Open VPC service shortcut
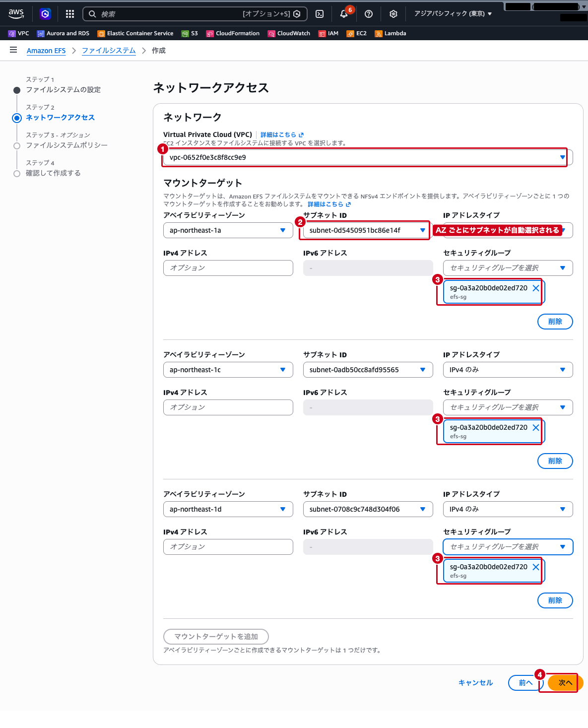Viewport: 588px width, 728px height. coord(19,33)
